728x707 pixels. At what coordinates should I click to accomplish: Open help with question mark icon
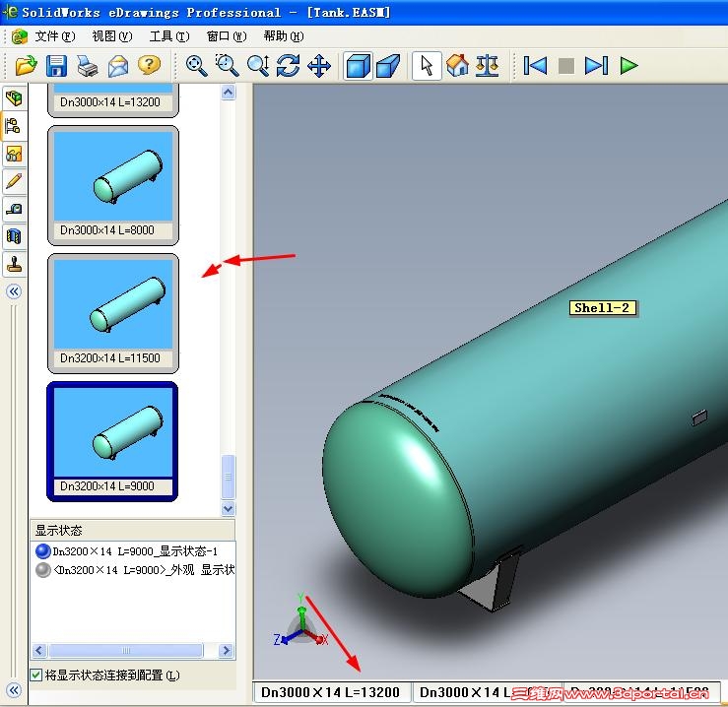(x=149, y=65)
